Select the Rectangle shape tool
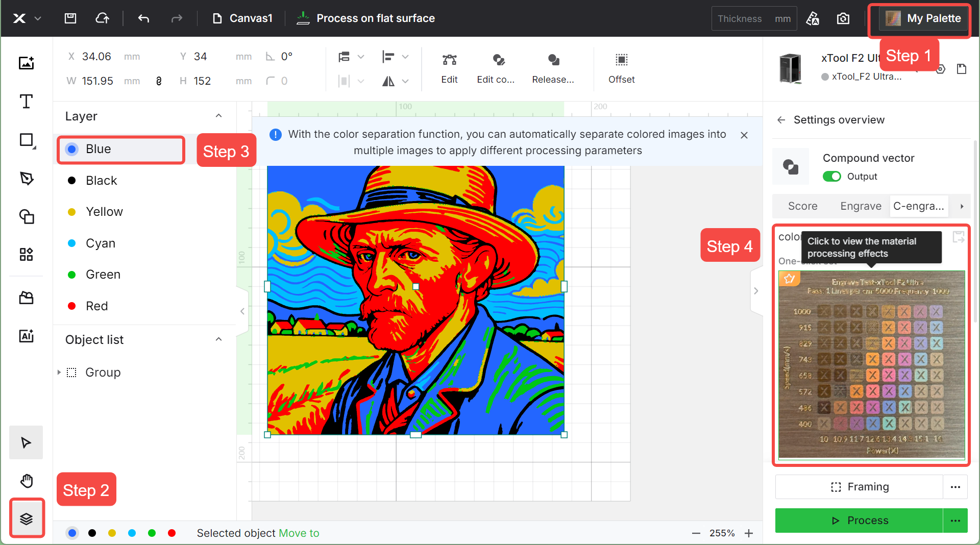 27,140
